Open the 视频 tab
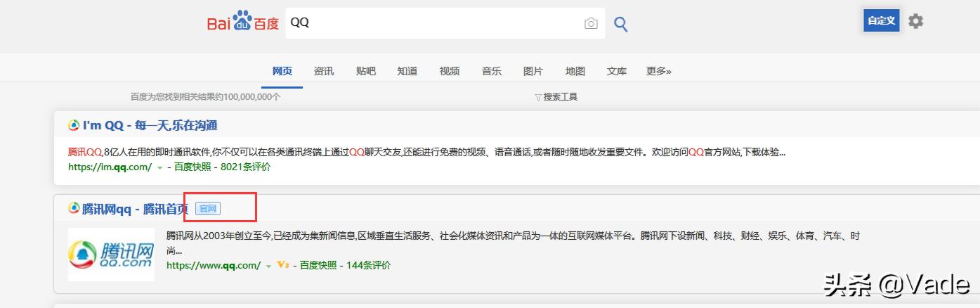This screenshot has width=980, height=308. coord(450,71)
